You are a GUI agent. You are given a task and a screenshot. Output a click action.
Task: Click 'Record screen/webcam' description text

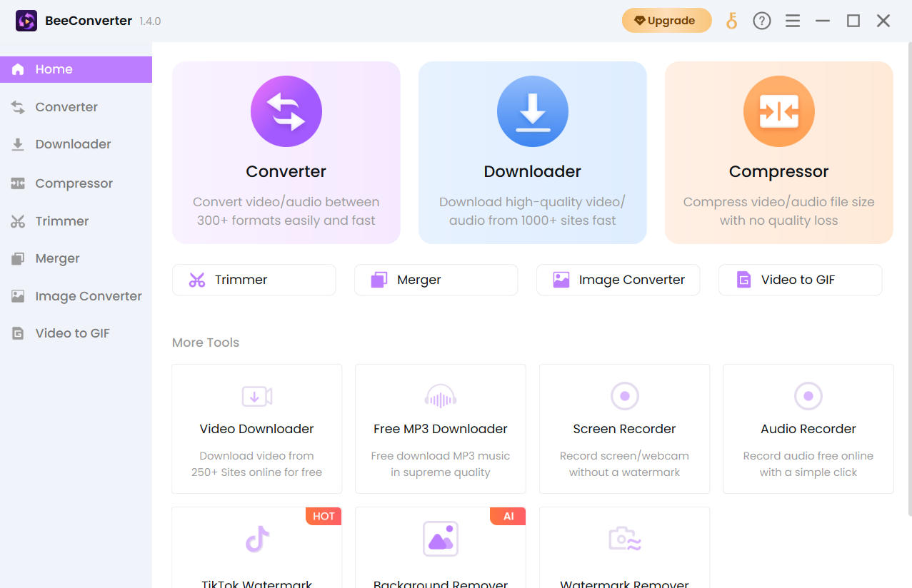pos(625,456)
